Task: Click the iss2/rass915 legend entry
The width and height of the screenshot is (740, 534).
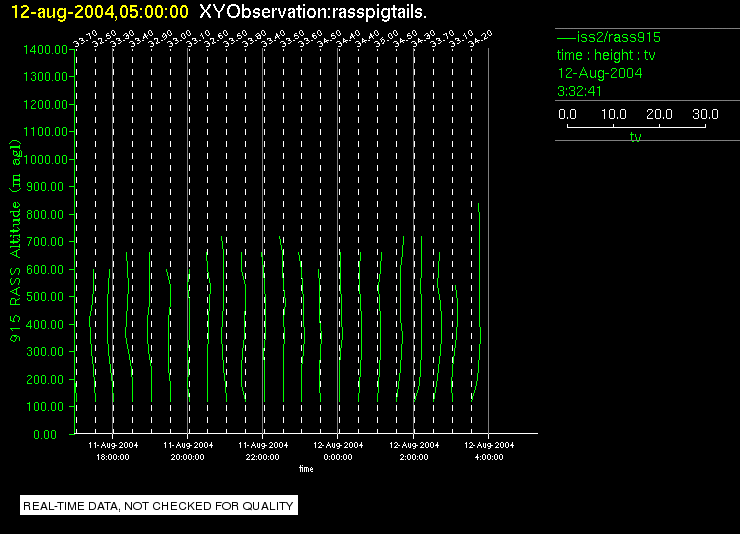Action: pos(609,37)
